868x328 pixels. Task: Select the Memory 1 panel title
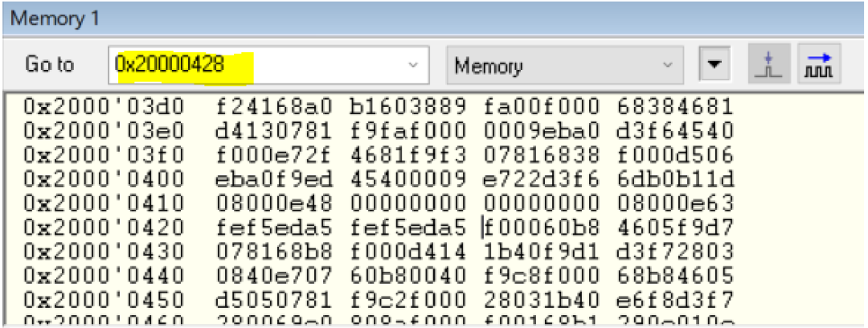tap(55, 18)
